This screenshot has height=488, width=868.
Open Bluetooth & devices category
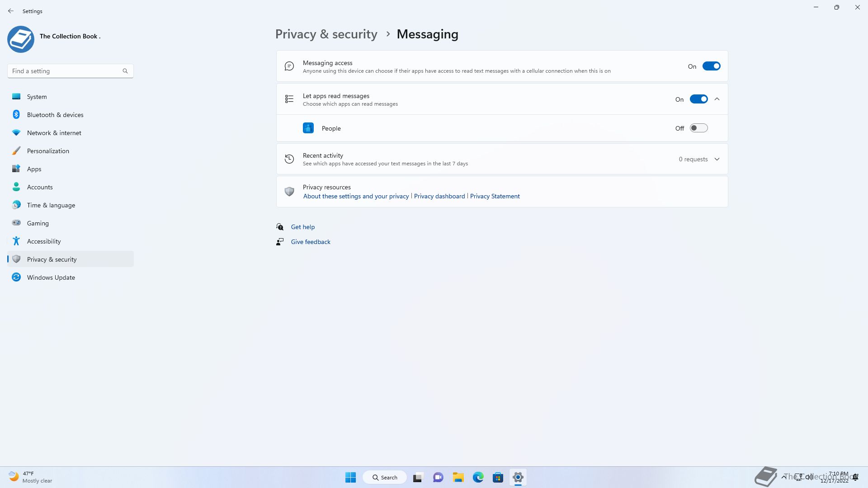coord(71,115)
